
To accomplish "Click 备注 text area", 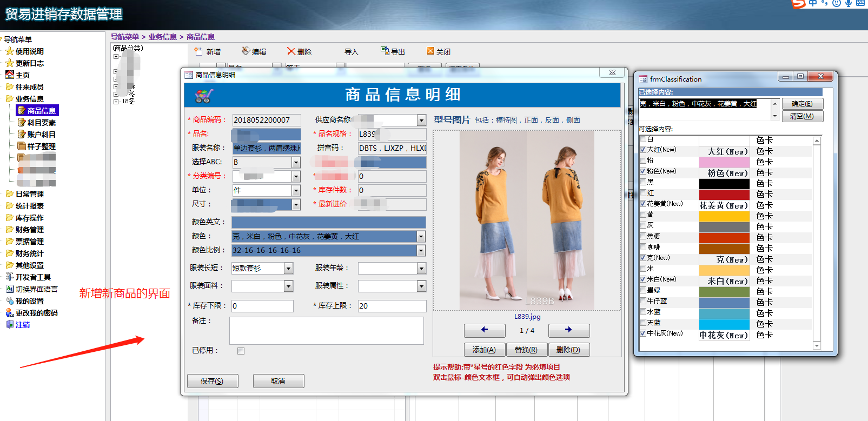I will 326,330.
